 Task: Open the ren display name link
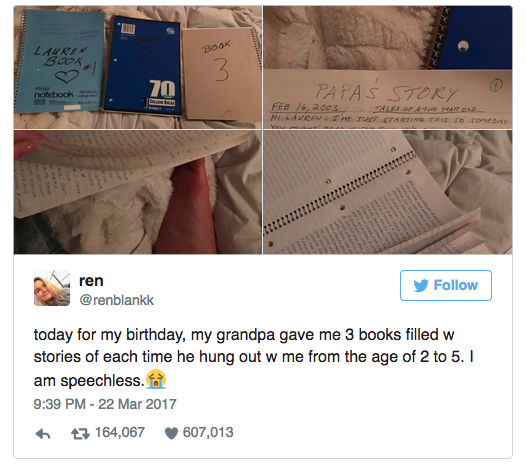(91, 280)
